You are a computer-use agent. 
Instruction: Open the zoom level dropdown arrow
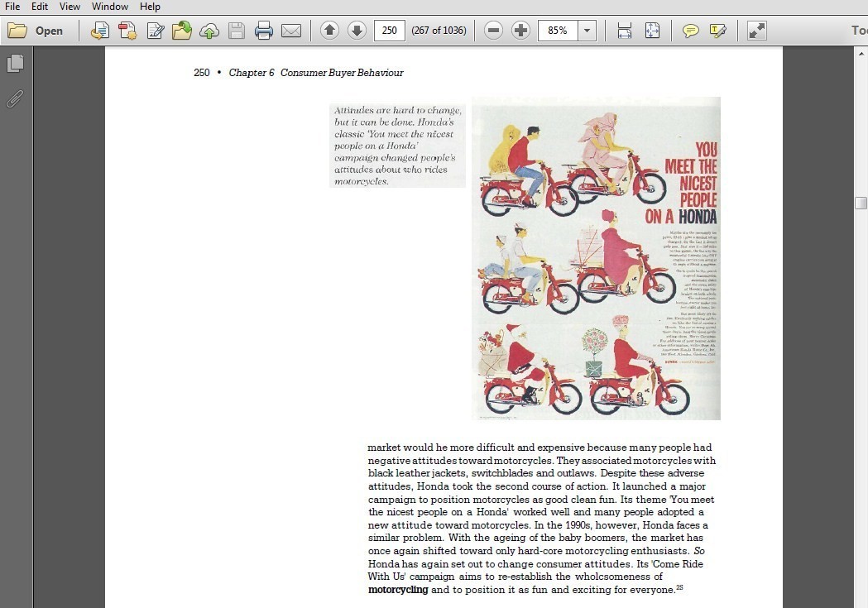(x=587, y=31)
